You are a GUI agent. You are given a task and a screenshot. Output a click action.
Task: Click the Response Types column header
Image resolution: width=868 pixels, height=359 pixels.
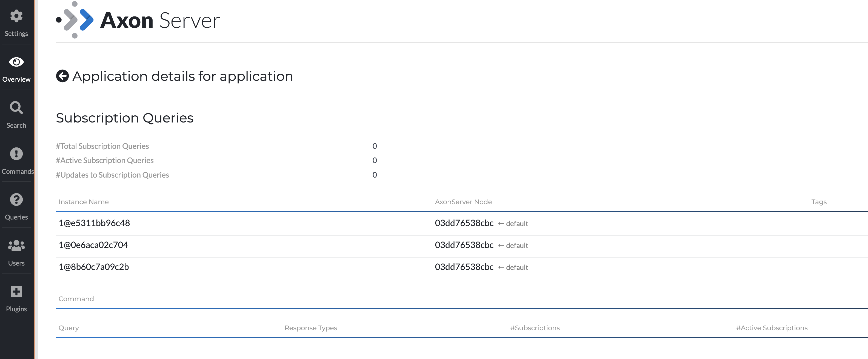tap(311, 328)
